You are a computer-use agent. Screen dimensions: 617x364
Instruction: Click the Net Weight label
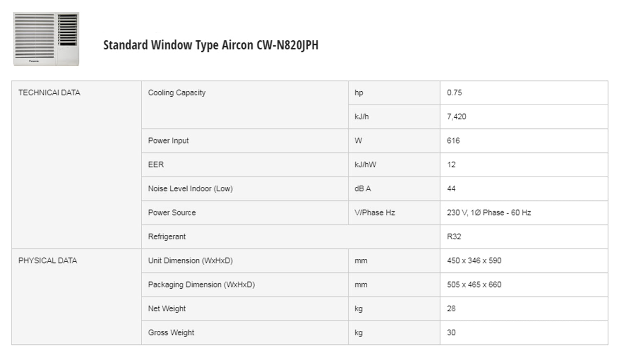click(x=167, y=308)
